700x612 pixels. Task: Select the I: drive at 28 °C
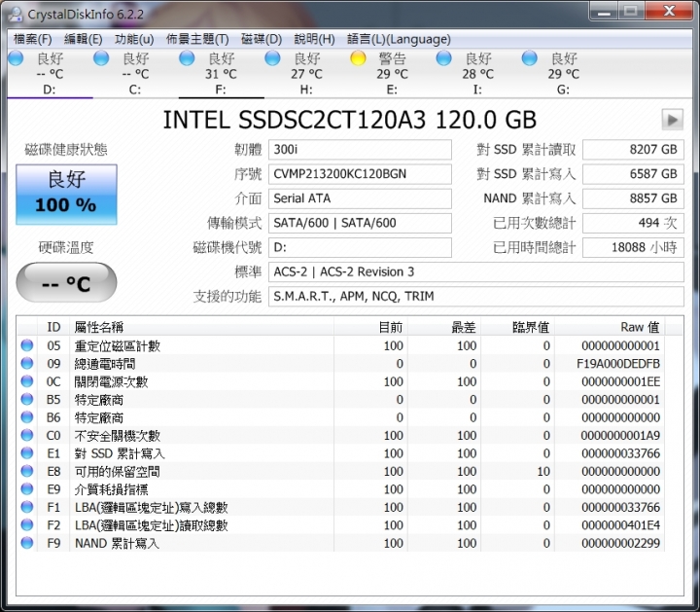pos(477,73)
